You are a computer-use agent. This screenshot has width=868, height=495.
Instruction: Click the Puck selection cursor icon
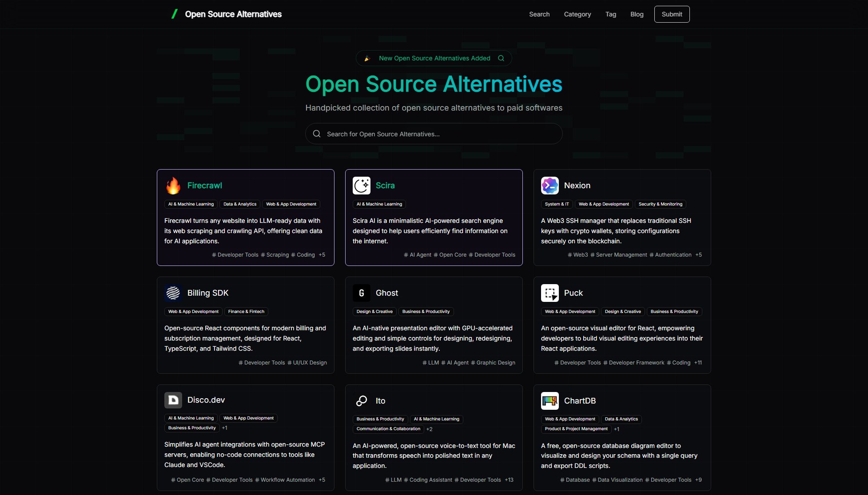pos(550,293)
